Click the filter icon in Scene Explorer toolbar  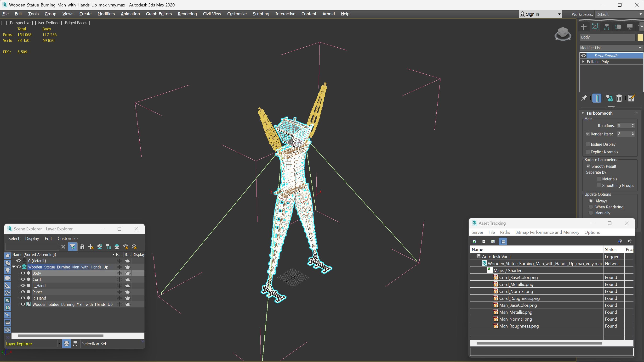[x=73, y=247]
